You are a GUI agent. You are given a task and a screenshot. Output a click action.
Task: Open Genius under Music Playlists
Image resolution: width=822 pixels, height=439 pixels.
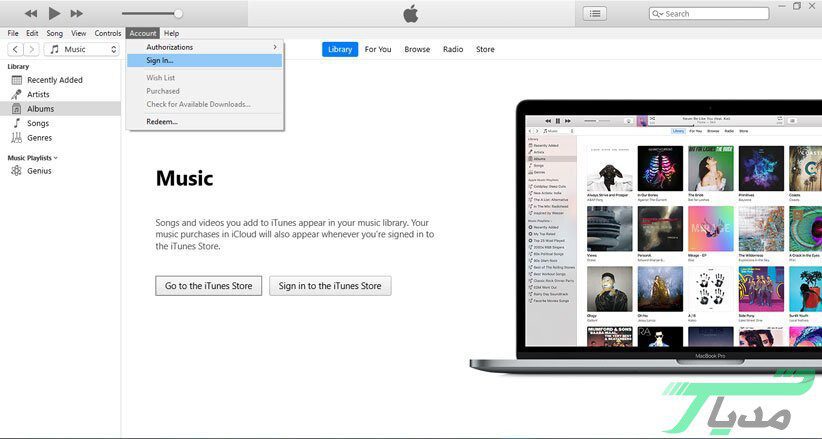[39, 171]
